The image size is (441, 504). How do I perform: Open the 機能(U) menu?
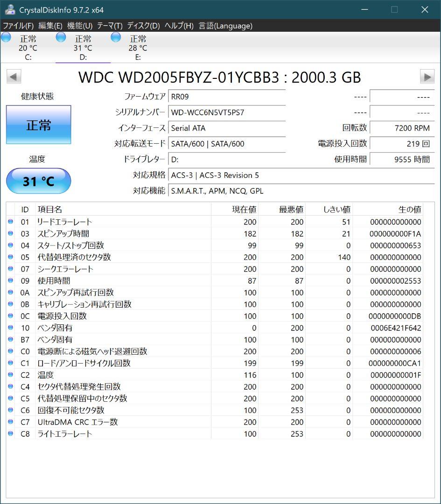(80, 26)
